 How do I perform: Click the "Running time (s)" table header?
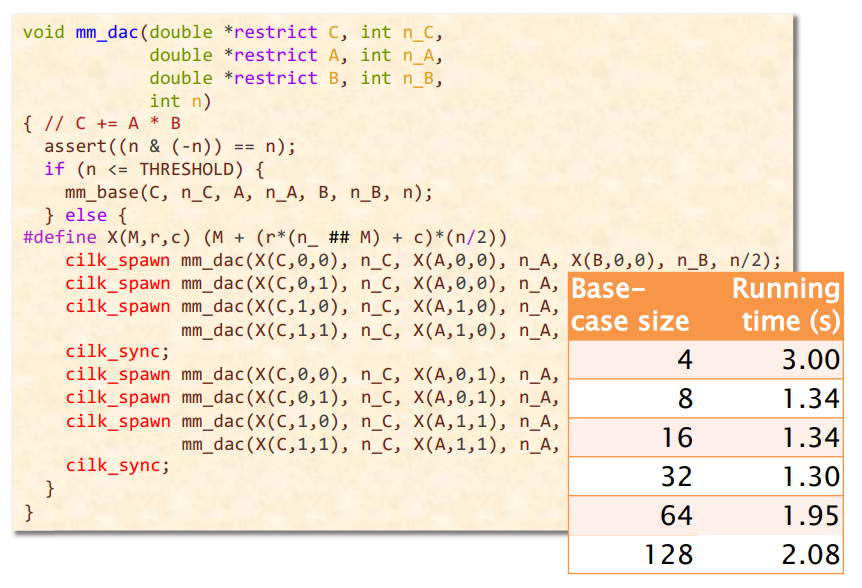pos(785,305)
